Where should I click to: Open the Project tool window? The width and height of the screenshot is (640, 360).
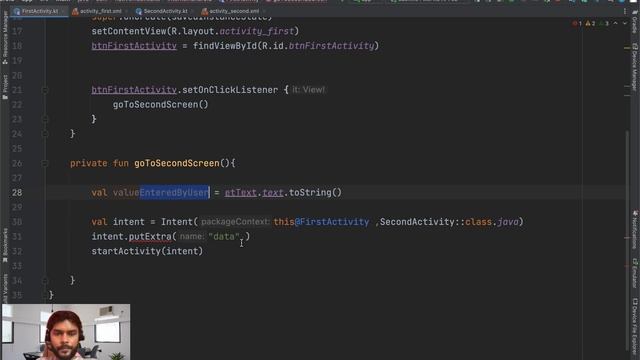pyautogui.click(x=5, y=86)
